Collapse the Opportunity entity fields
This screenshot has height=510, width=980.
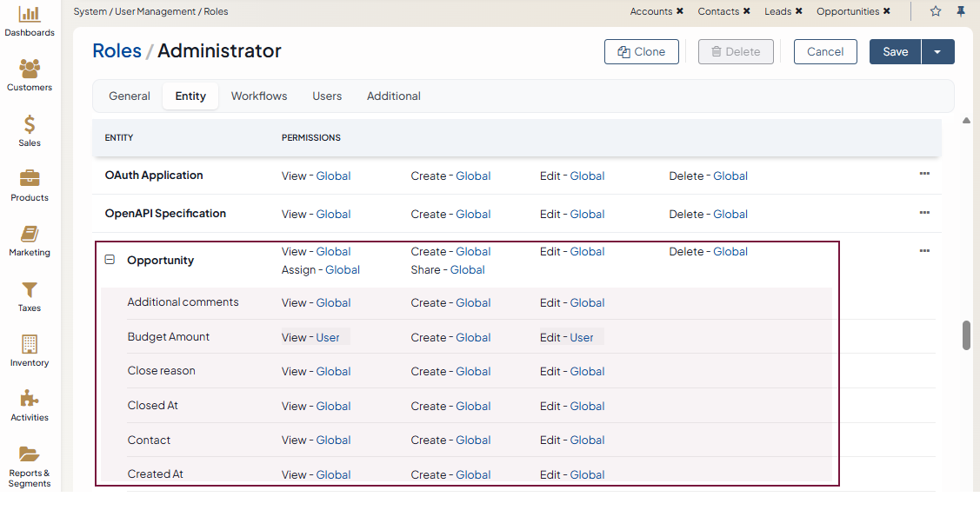(110, 260)
